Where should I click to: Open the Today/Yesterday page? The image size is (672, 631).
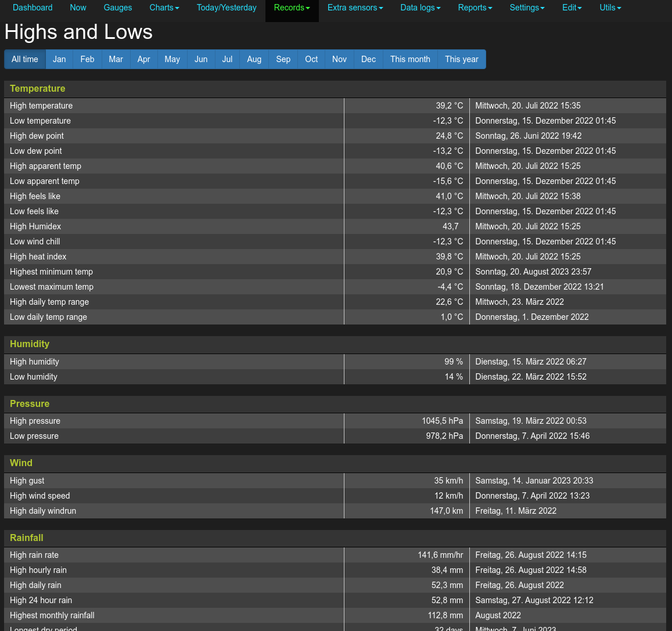[x=227, y=8]
